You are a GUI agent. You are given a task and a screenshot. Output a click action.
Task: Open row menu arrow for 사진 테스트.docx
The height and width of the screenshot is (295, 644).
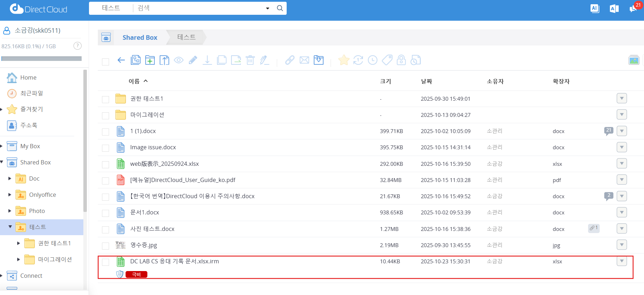(x=622, y=228)
